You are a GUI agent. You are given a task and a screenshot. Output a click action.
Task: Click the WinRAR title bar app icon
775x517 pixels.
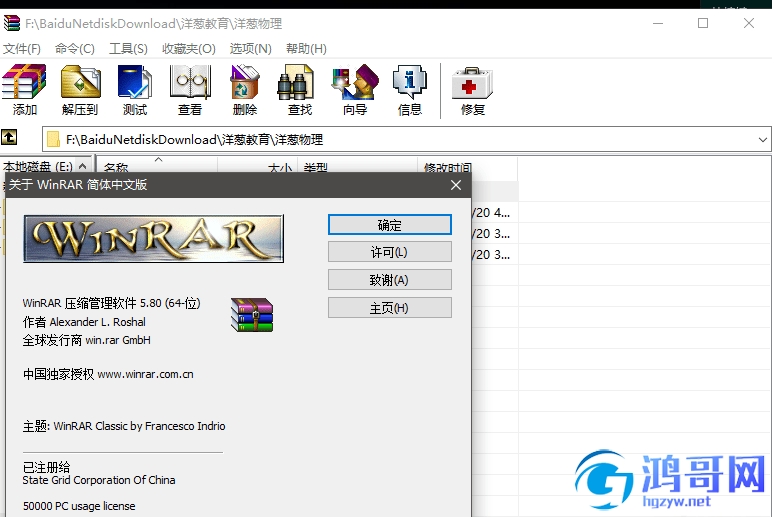coord(12,23)
